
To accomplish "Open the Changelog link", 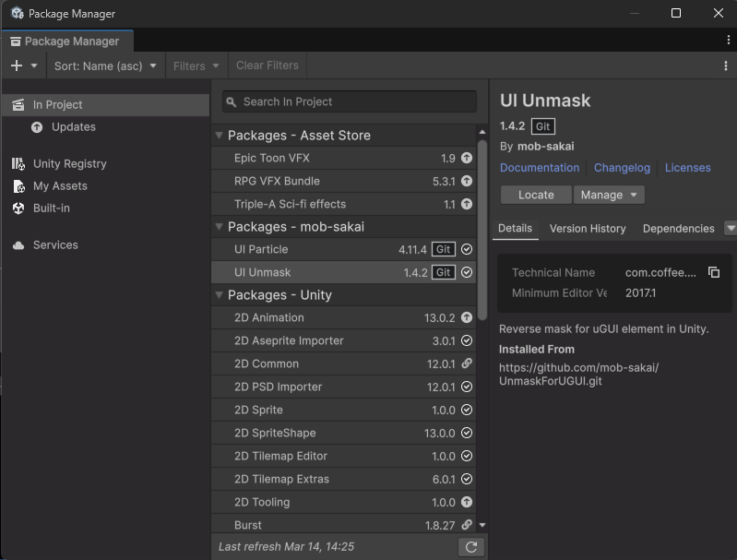I will click(622, 168).
